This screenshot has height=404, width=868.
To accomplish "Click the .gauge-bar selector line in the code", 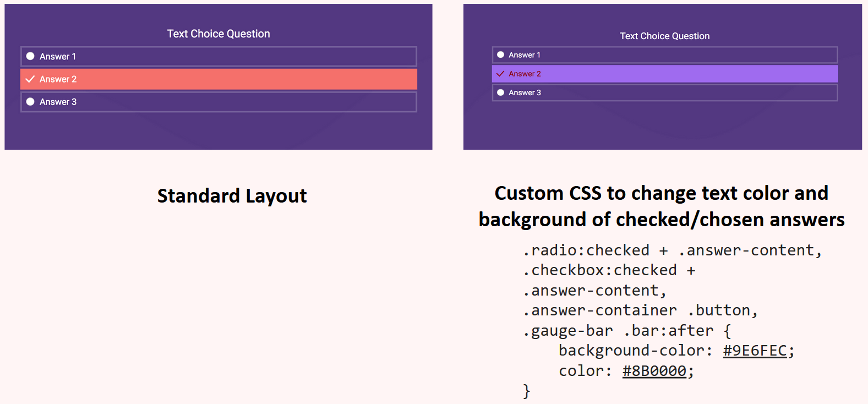I will click(x=567, y=330).
